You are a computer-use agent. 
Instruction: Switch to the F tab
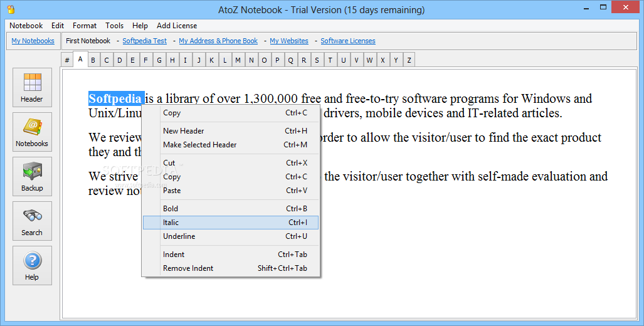[x=146, y=60]
